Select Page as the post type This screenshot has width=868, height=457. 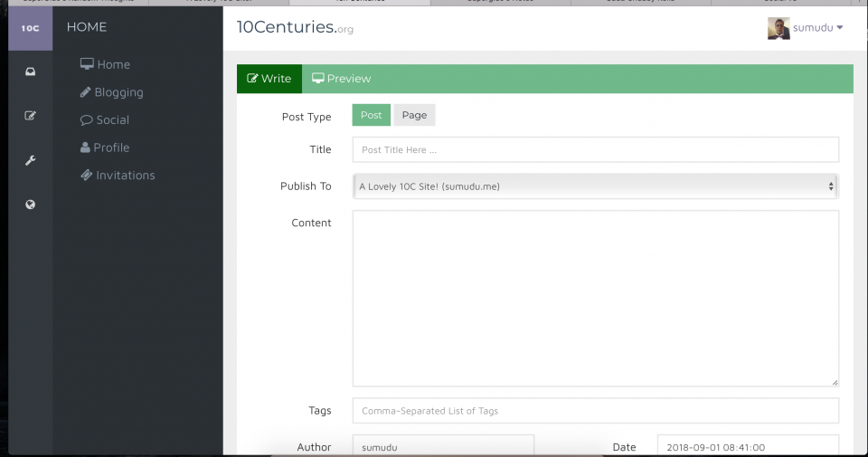(x=414, y=115)
